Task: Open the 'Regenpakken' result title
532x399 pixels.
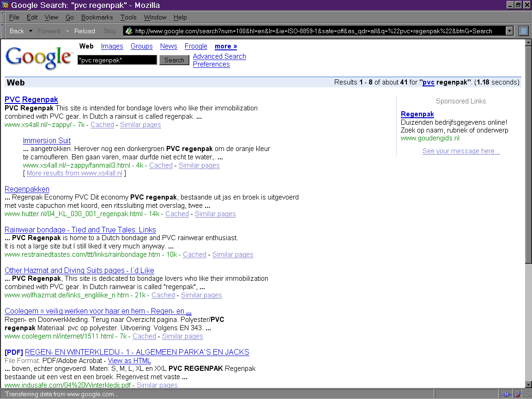Action: pyautogui.click(x=27, y=189)
